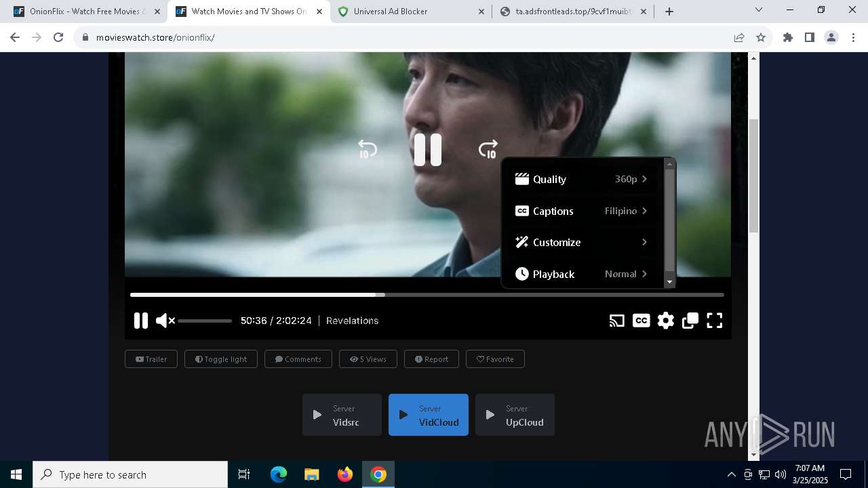Open the Chrome three-dot menu
The height and width of the screenshot is (488, 868).
[852, 37]
